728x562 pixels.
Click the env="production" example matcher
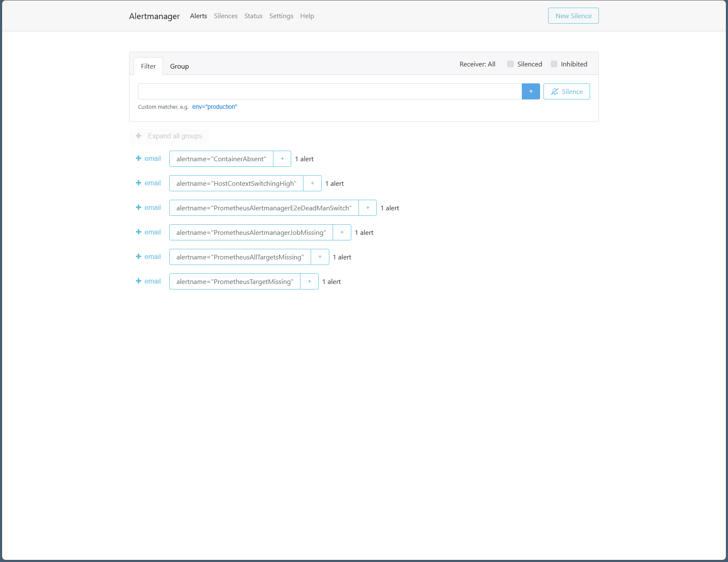click(215, 107)
